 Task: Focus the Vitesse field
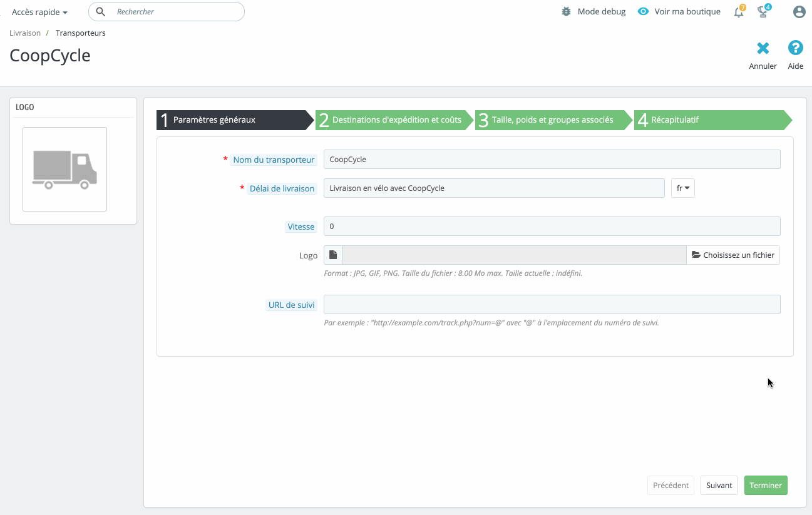[552, 226]
